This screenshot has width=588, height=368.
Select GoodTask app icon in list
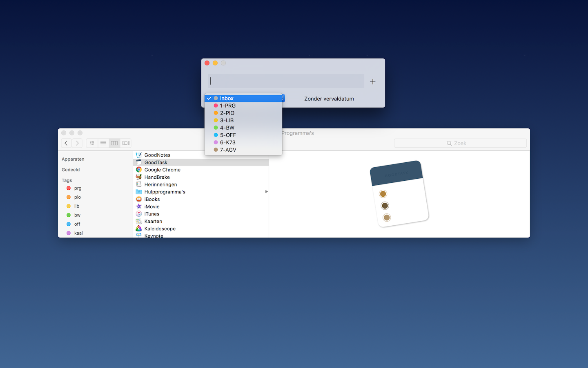[139, 162]
